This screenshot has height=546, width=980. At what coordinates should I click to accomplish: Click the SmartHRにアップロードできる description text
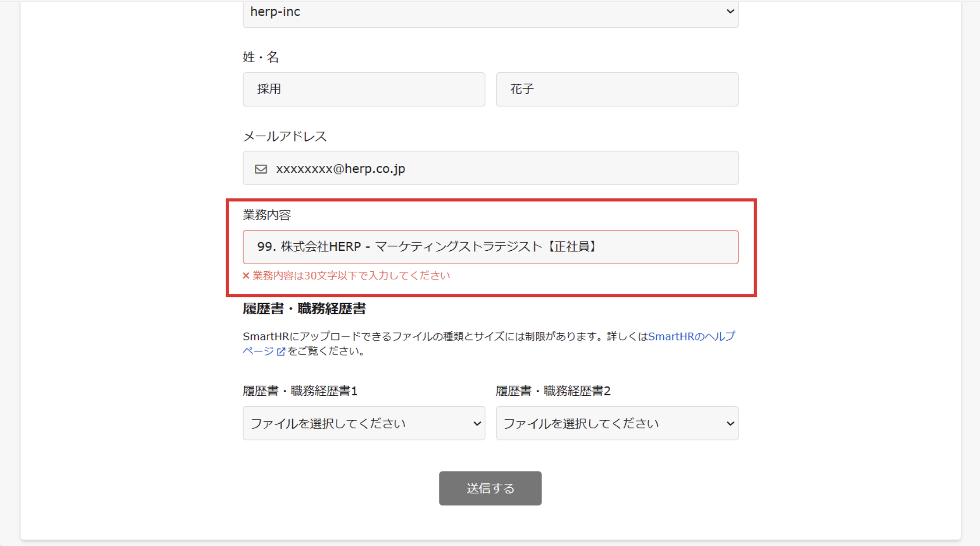tap(436, 337)
